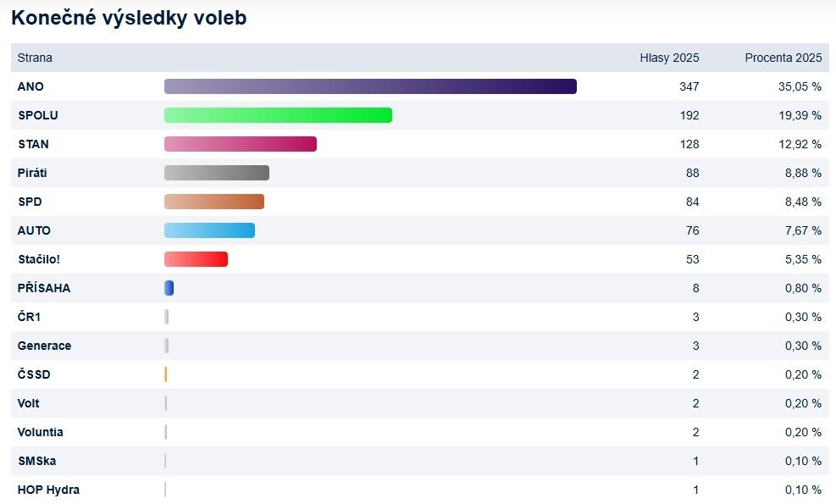Open the SPOLU party row label
836x504 pixels.
pyautogui.click(x=38, y=115)
